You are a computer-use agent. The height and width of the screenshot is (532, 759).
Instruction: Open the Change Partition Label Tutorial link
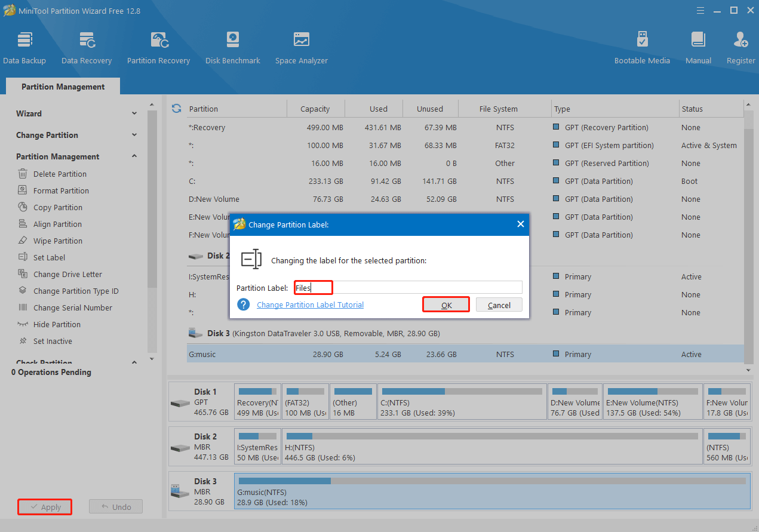click(x=310, y=305)
